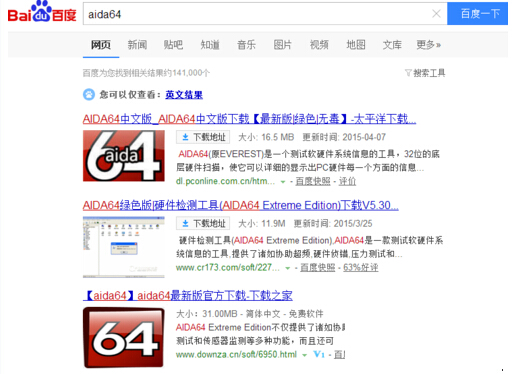
Task: Click the red aida64 logo thumbnail
Action: pos(124,156)
